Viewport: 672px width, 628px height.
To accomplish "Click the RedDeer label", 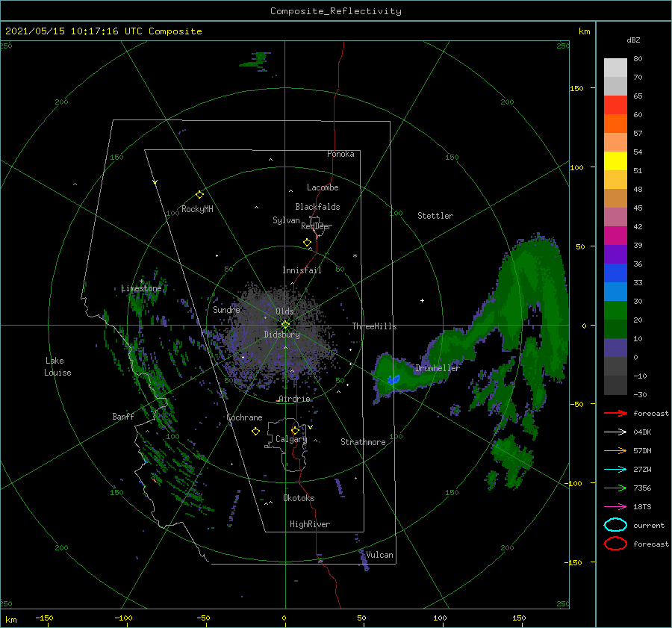I will pyautogui.click(x=317, y=226).
